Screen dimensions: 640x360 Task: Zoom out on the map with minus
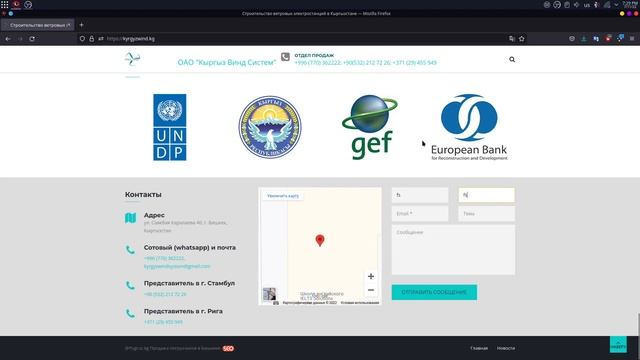coord(371,290)
